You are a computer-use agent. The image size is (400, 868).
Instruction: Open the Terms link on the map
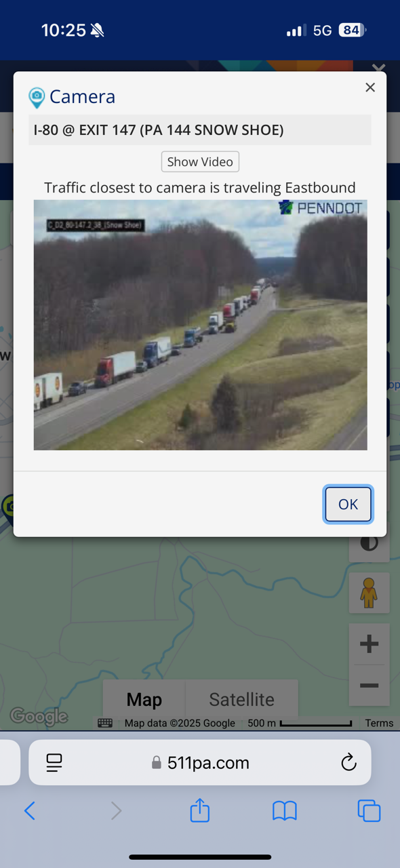(379, 724)
